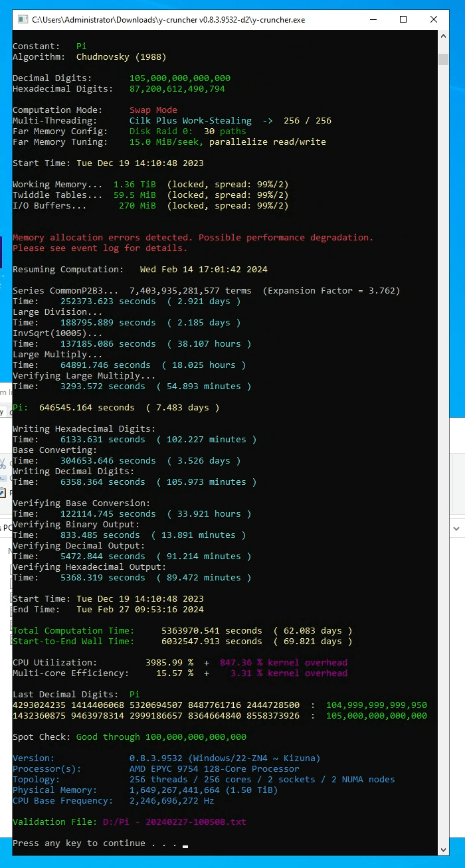Minimize the y-cruncher console window
Image resolution: width=465 pixels, height=868 pixels.
coord(372,20)
